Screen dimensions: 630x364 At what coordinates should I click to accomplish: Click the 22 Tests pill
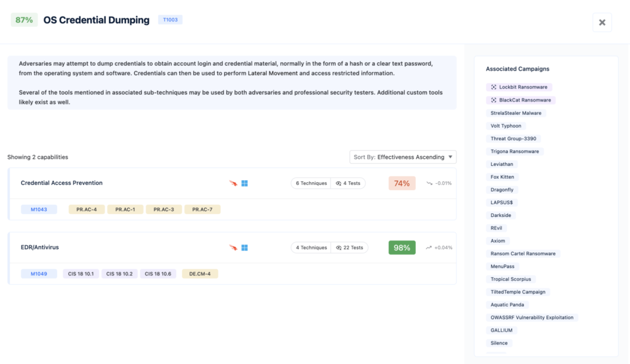point(349,248)
